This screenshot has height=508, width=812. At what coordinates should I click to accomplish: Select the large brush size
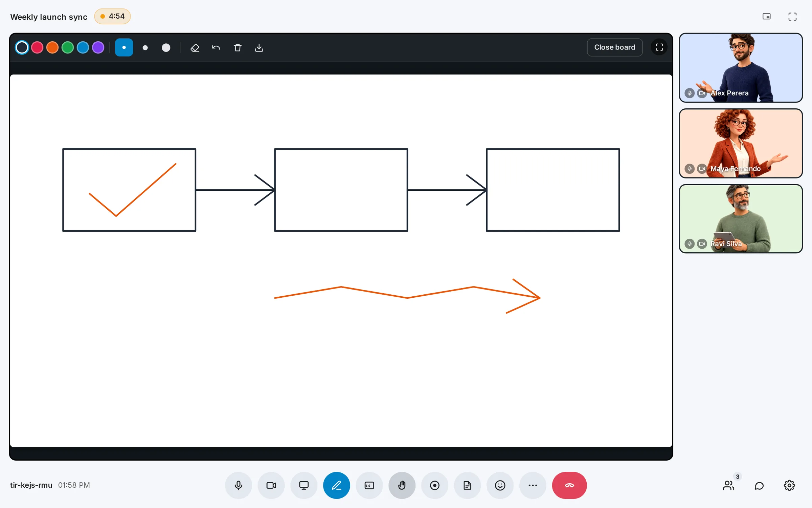(166, 48)
